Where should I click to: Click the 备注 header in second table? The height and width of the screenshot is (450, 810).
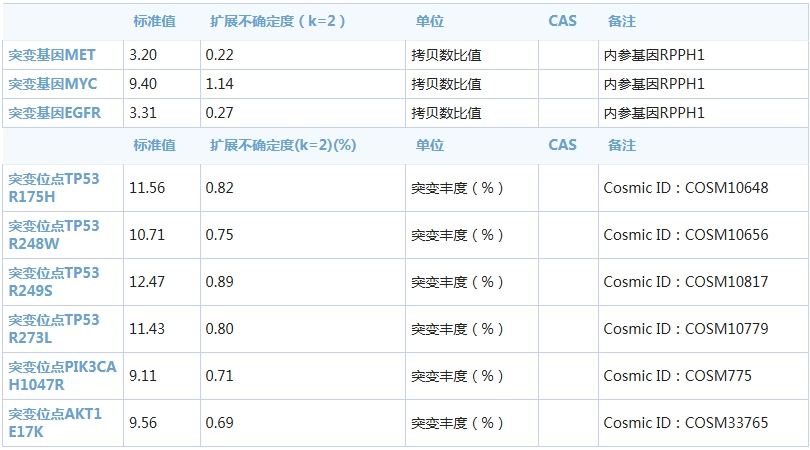pyautogui.click(x=622, y=145)
